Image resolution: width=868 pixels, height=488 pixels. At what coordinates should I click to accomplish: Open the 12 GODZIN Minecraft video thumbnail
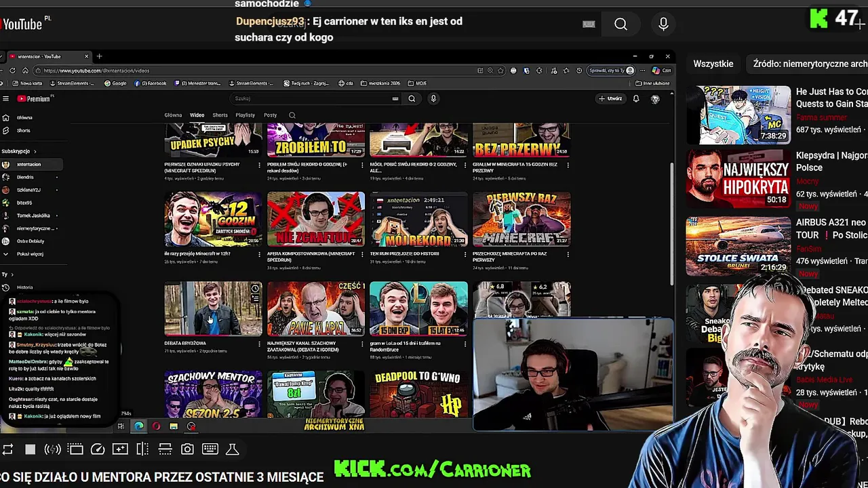[x=213, y=219]
